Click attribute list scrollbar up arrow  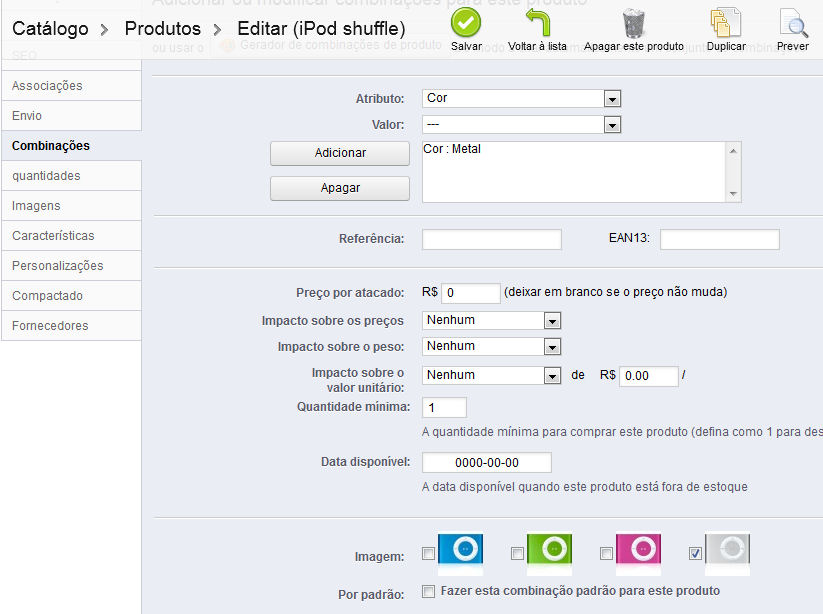point(733,151)
